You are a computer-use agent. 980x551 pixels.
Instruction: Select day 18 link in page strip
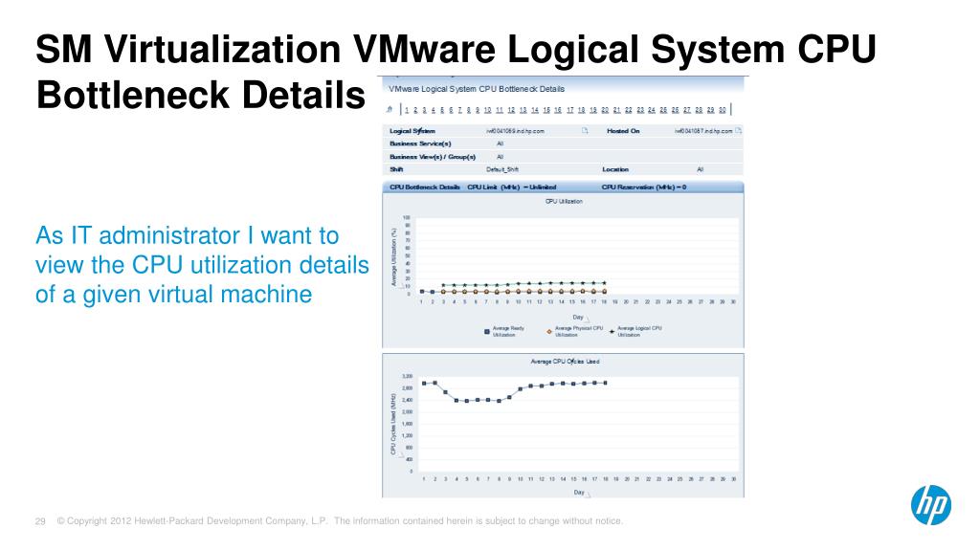581,110
